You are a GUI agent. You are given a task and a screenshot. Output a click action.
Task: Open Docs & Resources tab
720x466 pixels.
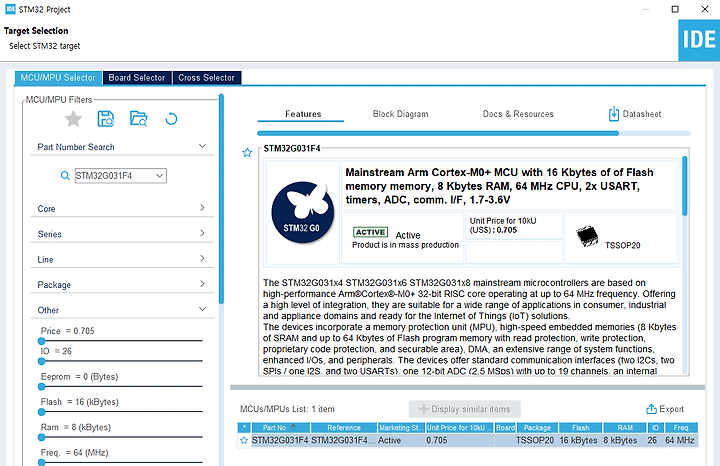pos(518,114)
